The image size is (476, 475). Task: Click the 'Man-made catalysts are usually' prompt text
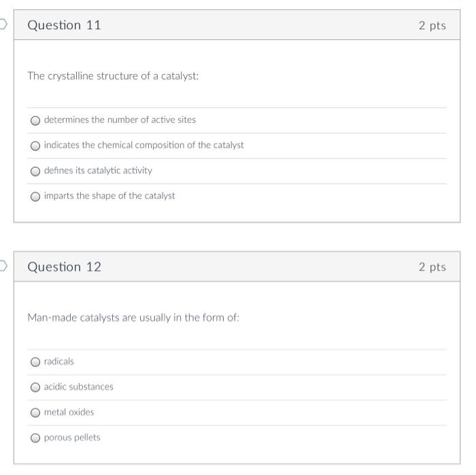(x=133, y=317)
